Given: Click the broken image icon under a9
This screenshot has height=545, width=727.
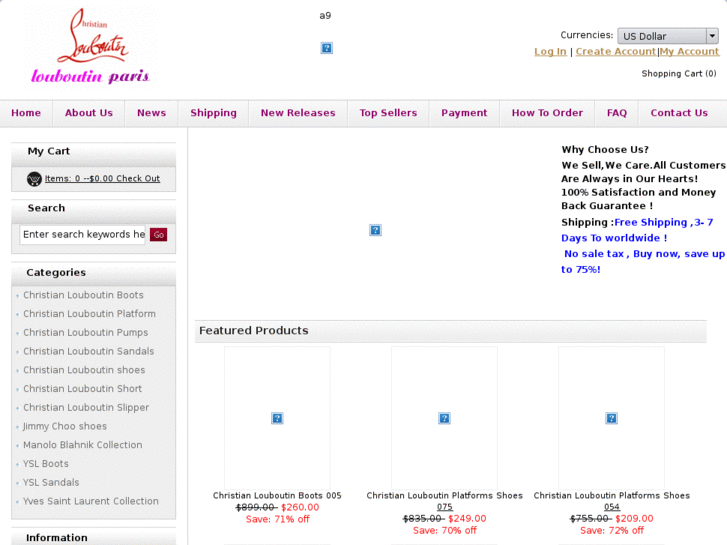Looking at the screenshot, I should click(x=326, y=48).
